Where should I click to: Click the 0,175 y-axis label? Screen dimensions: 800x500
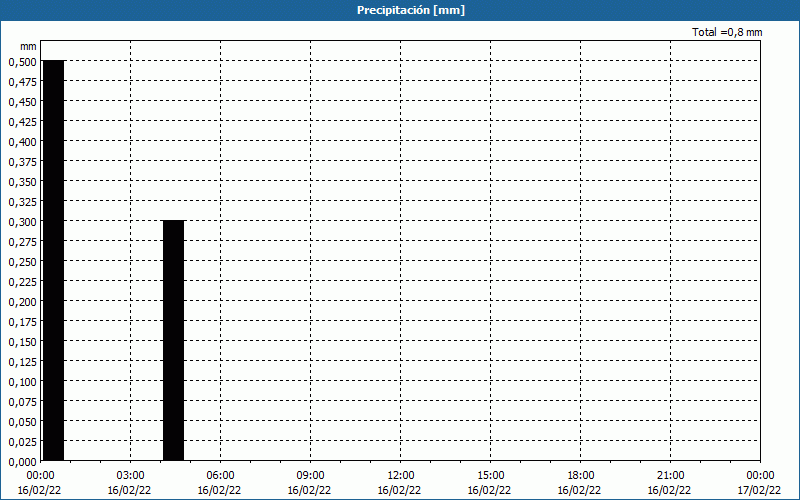coord(22,322)
